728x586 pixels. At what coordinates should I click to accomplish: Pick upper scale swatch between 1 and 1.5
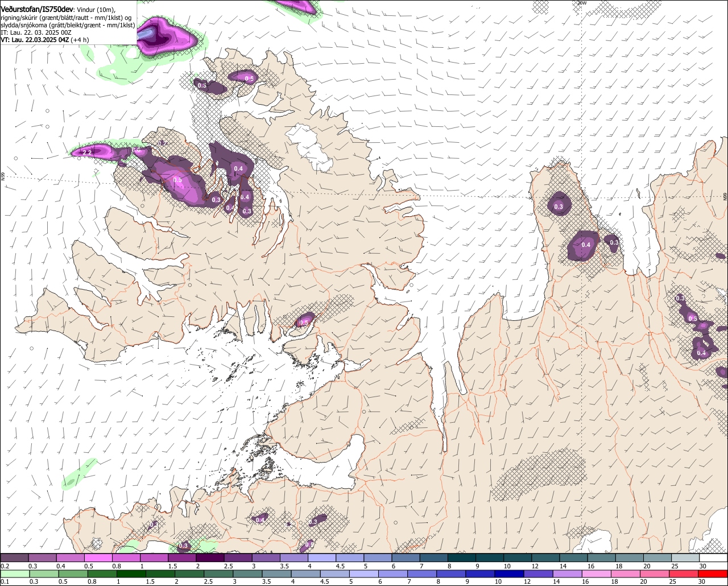pos(154,558)
